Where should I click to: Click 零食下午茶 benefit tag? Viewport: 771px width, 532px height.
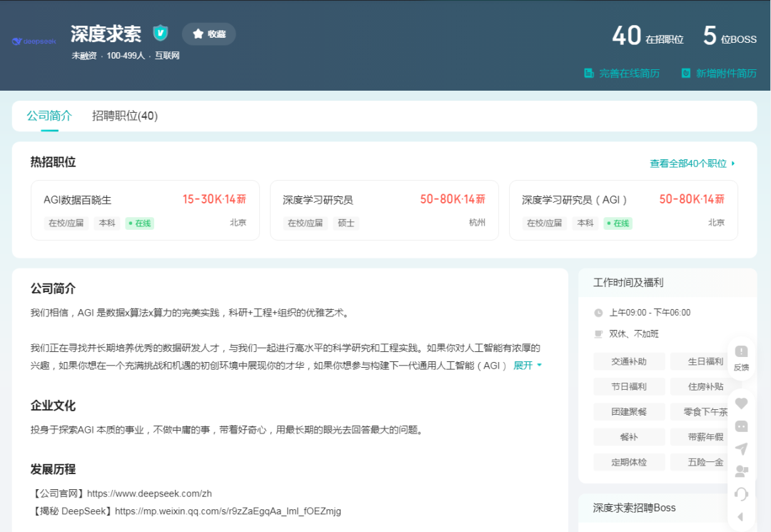(705, 411)
